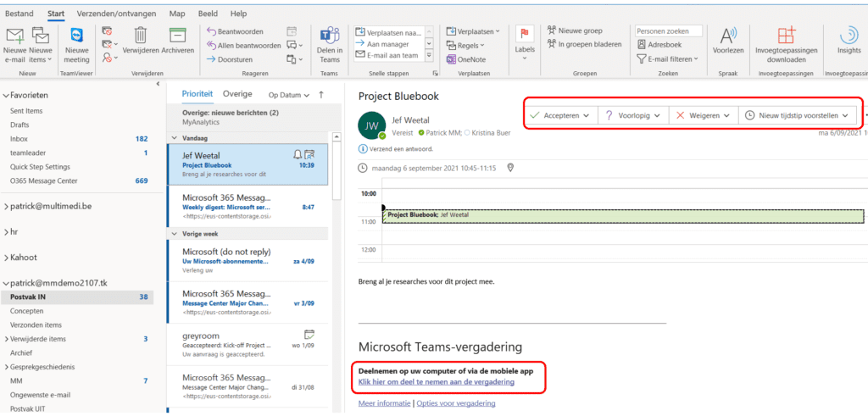Select the Prioriteit inbox tab
This screenshot has height=416, width=868.
click(198, 94)
